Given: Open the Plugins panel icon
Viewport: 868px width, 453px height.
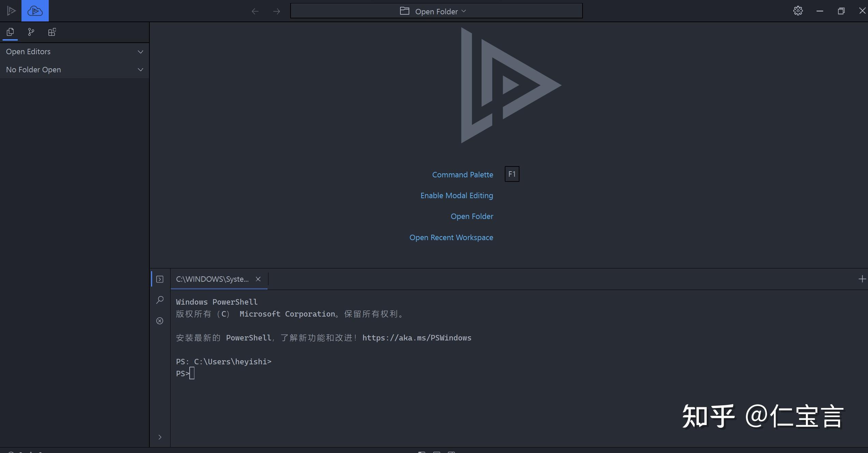Looking at the screenshot, I should click(52, 32).
